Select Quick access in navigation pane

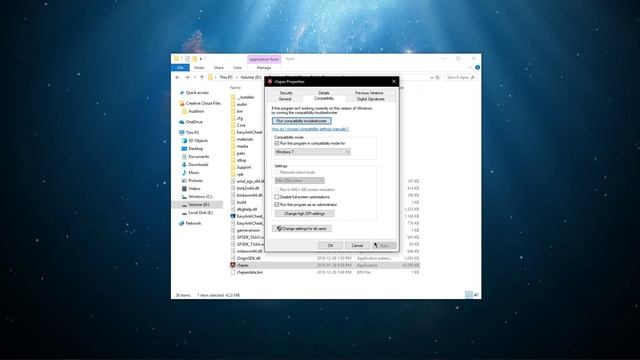click(197, 93)
